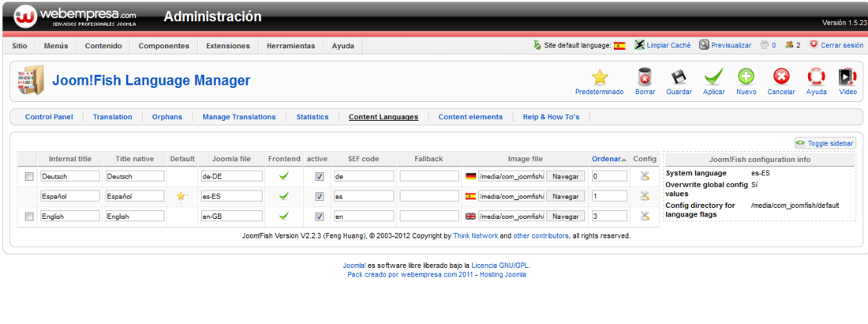Image resolution: width=868 pixels, height=324 pixels.
Task: Click the Video toolbar icon
Action: coord(847,77)
